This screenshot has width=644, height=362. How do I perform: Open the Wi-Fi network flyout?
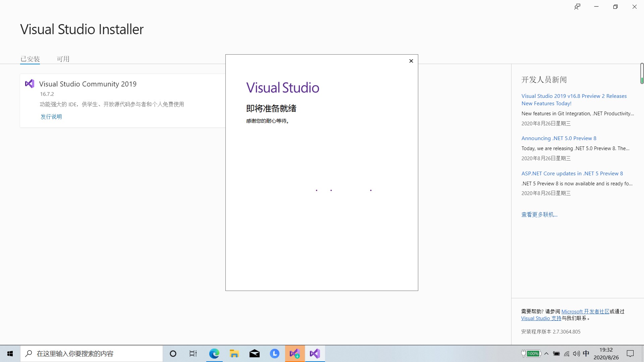coord(567,354)
